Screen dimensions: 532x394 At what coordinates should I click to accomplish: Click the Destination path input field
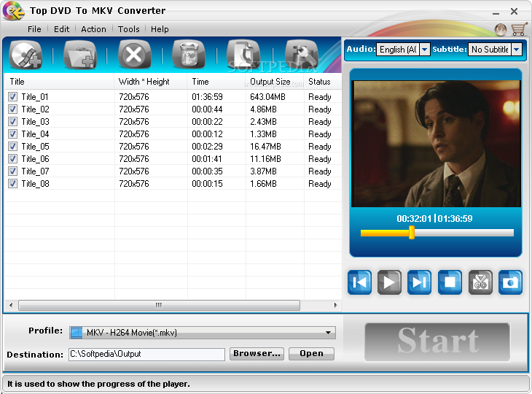point(146,355)
